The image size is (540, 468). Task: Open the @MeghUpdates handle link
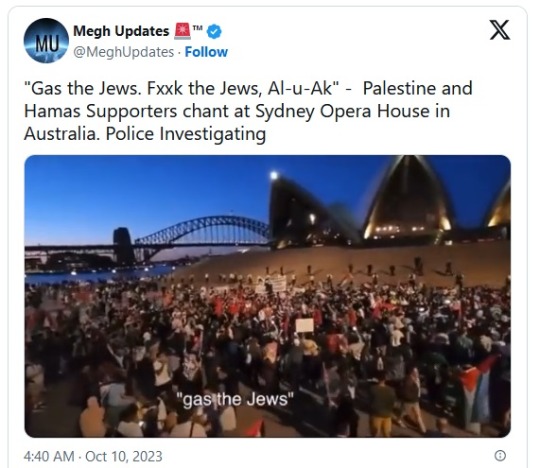[x=124, y=52]
